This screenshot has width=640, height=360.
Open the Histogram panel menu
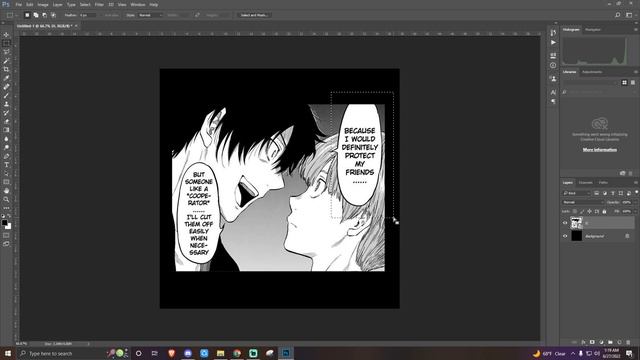point(636,29)
